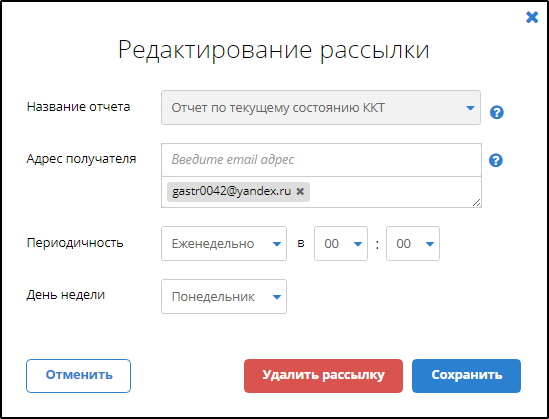Screen dimensions: 549x419
Task: Open the hours dropdown
Action: point(341,244)
